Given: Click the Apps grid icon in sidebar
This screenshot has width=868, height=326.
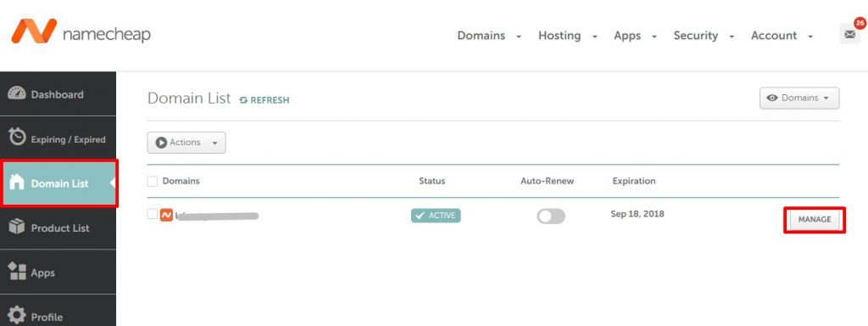Looking at the screenshot, I should pos(17,271).
